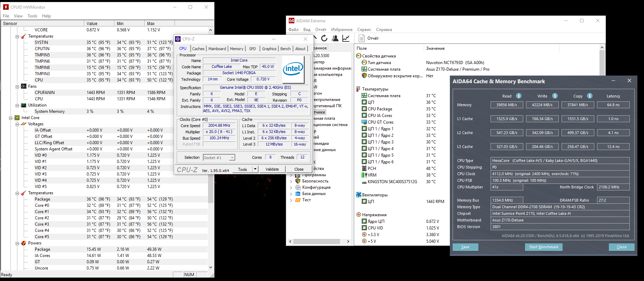Open the Справка menu in AIDA64

tap(384, 30)
